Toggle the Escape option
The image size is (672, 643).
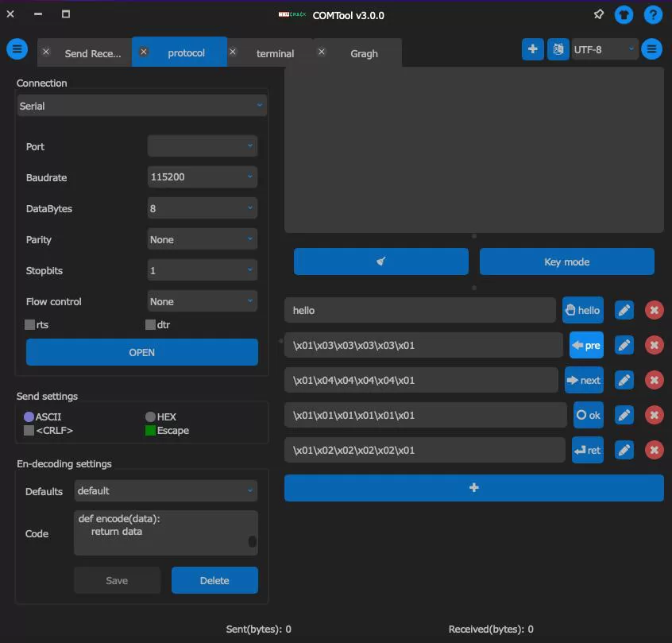pos(151,430)
